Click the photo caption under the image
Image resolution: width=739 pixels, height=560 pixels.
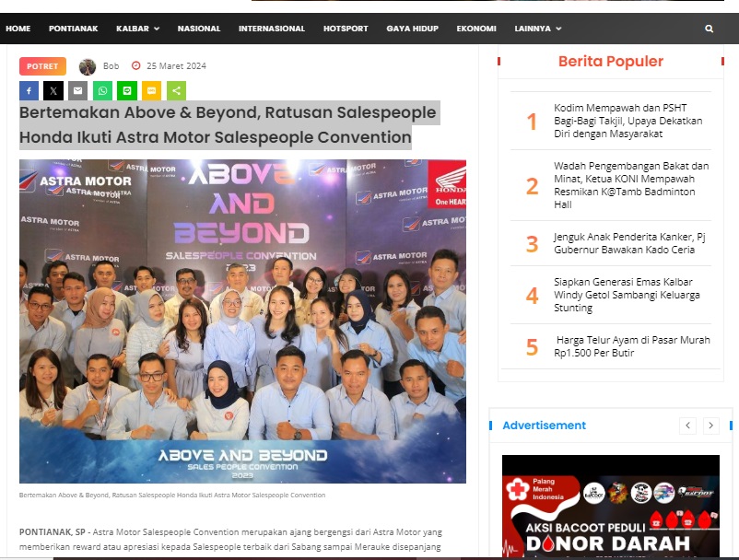[172, 496]
